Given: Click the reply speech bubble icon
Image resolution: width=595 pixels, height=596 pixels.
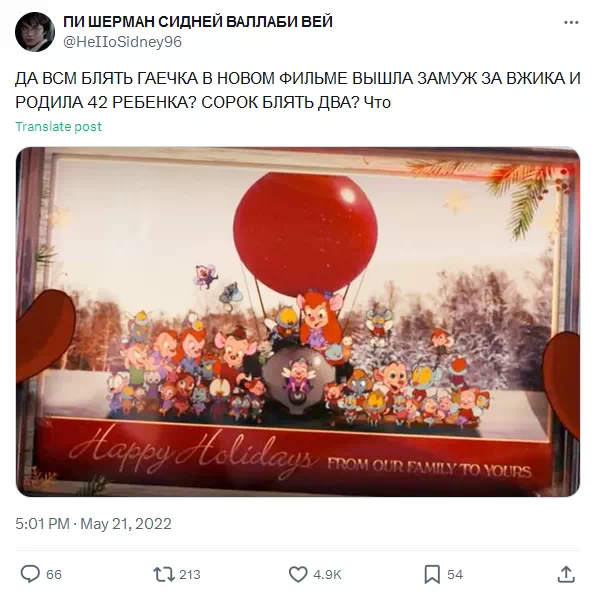Looking at the screenshot, I should point(30,574).
